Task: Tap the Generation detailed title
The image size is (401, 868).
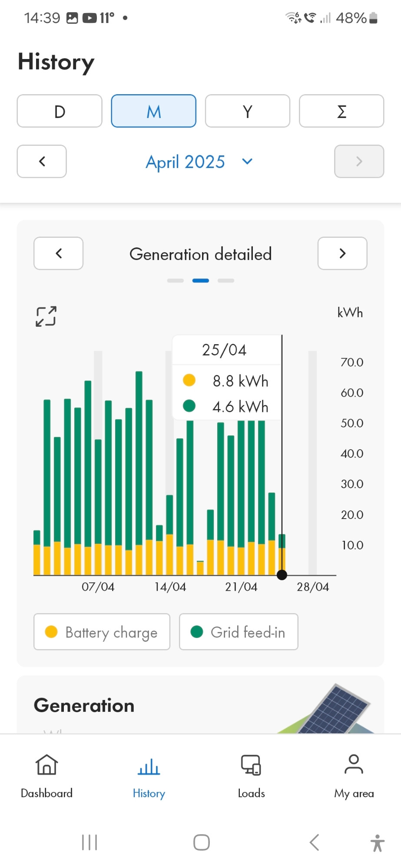Action: (201, 254)
